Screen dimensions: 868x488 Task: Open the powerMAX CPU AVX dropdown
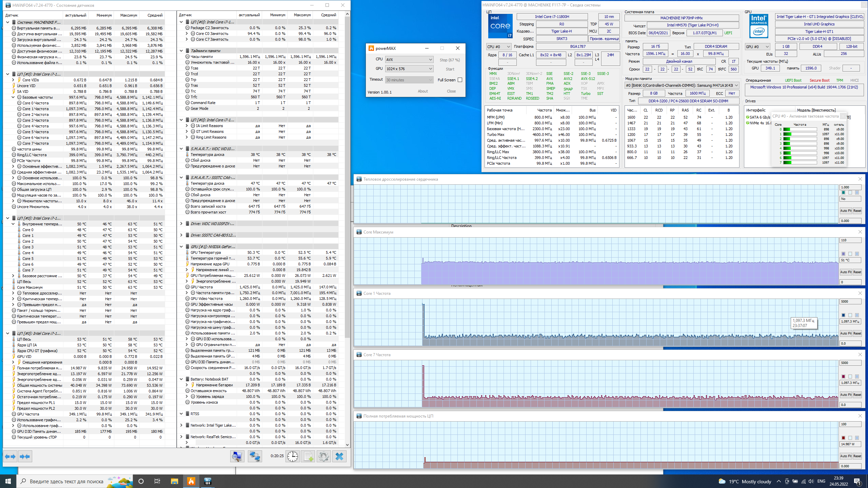tap(409, 59)
